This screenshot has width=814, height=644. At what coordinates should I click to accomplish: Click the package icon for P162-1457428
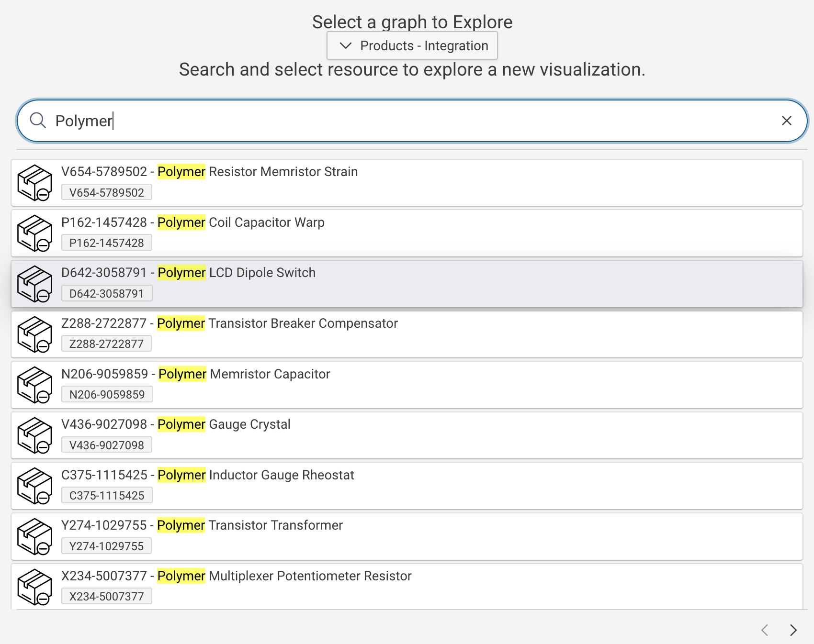point(34,233)
